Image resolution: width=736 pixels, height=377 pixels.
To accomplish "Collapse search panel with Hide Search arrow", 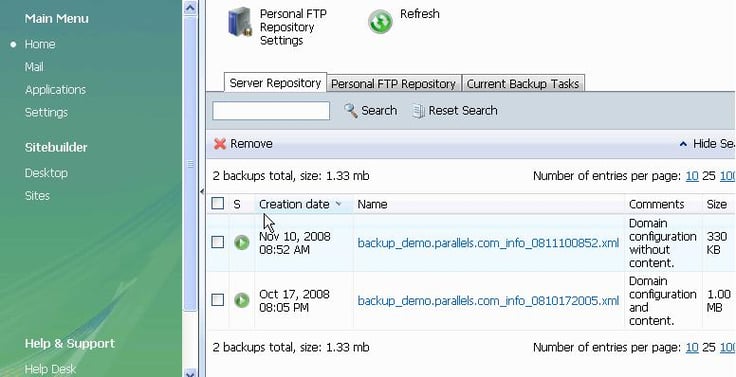I will pos(683,144).
